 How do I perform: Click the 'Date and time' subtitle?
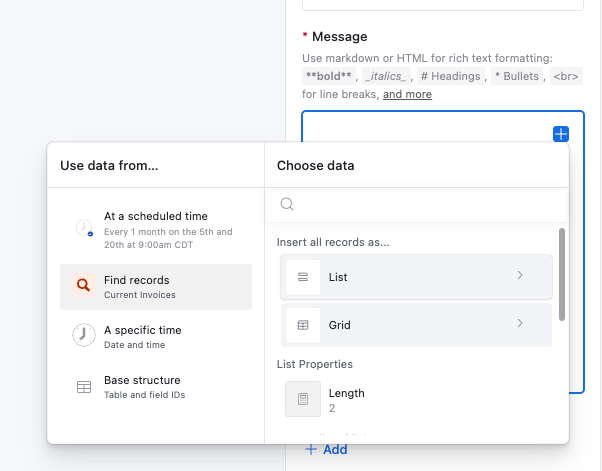pyautogui.click(x=134, y=345)
